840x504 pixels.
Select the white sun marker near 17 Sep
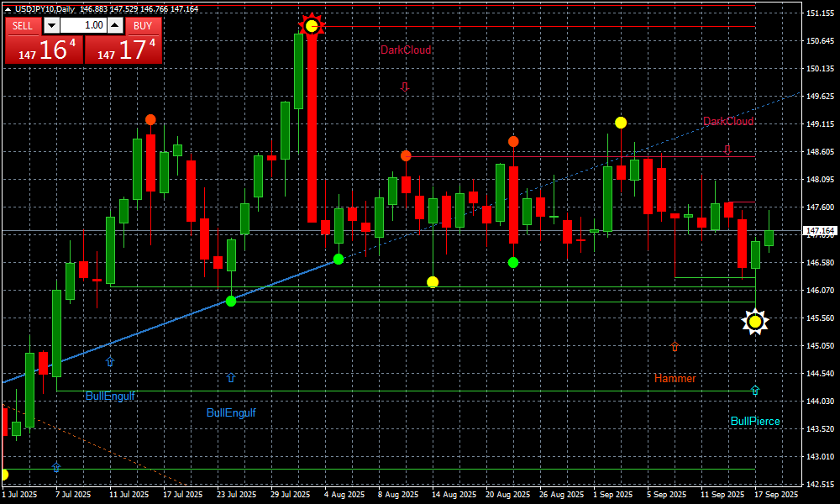pyautogui.click(x=755, y=322)
